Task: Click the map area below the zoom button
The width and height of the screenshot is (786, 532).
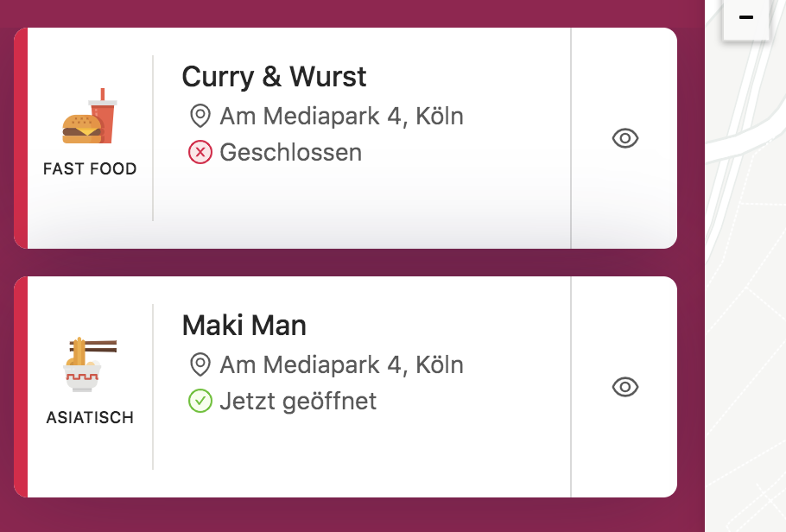Action: (x=746, y=259)
